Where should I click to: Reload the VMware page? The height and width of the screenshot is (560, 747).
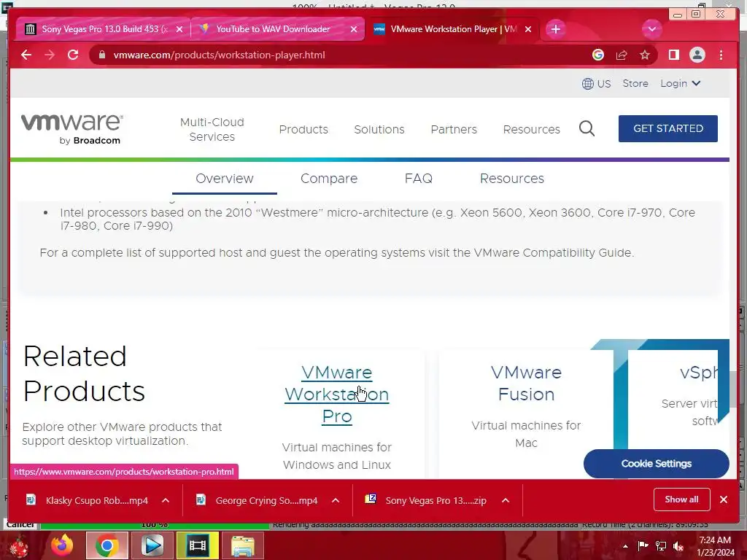click(x=73, y=55)
